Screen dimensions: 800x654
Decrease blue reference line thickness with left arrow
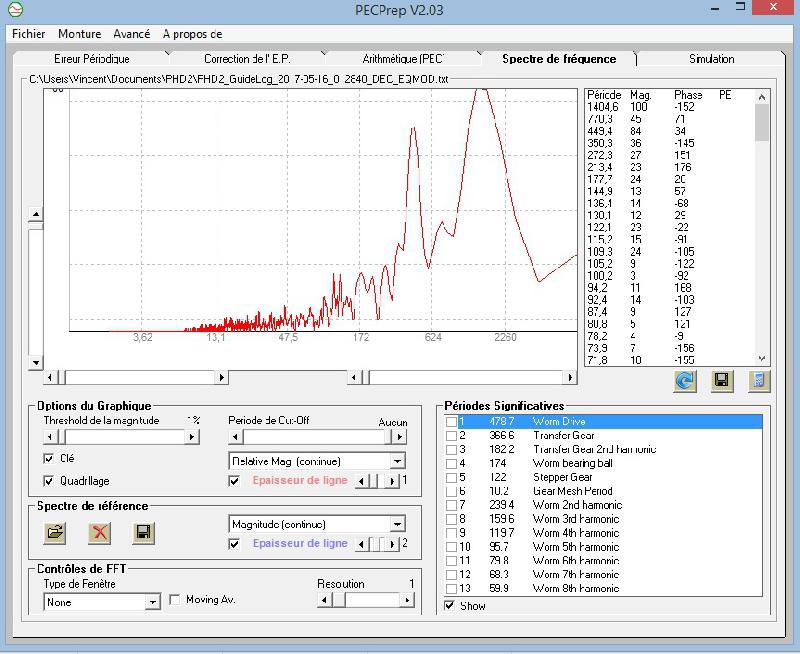361,544
